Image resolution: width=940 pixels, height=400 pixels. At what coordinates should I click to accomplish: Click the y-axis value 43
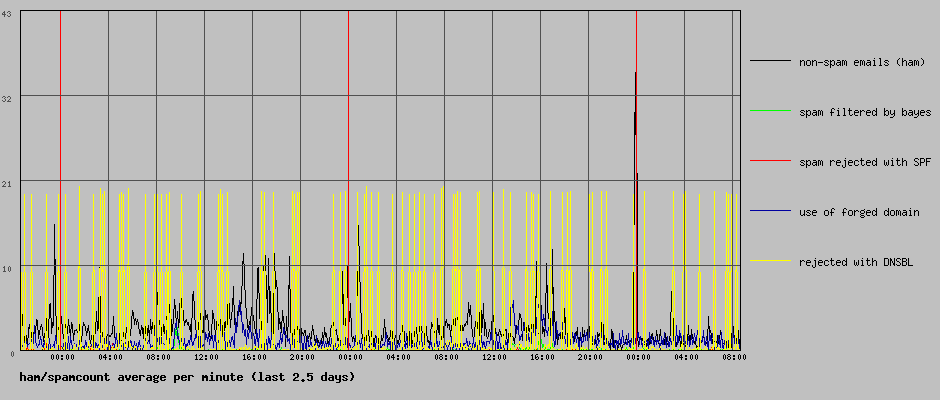pyautogui.click(x=8, y=13)
